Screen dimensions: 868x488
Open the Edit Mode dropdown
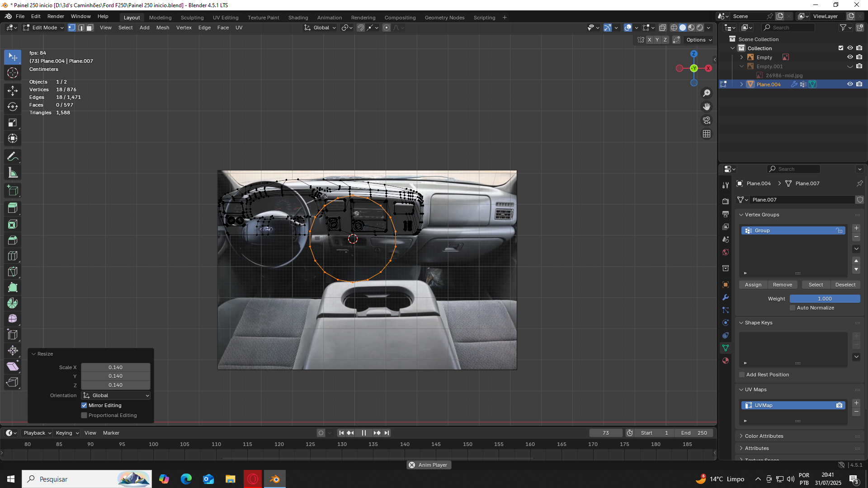[x=44, y=28]
